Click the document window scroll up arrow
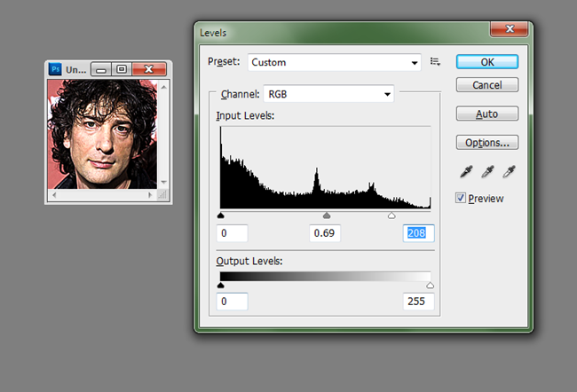Image resolution: width=577 pixels, height=392 pixels. click(x=163, y=87)
